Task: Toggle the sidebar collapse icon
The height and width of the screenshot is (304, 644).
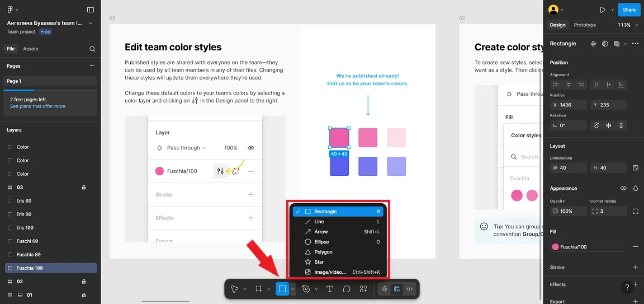Action: (x=91, y=10)
